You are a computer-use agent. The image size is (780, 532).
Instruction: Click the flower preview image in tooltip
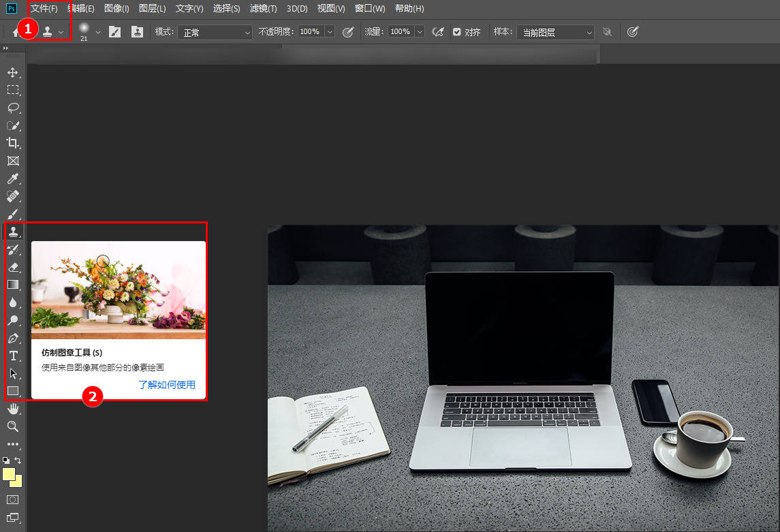(x=119, y=290)
